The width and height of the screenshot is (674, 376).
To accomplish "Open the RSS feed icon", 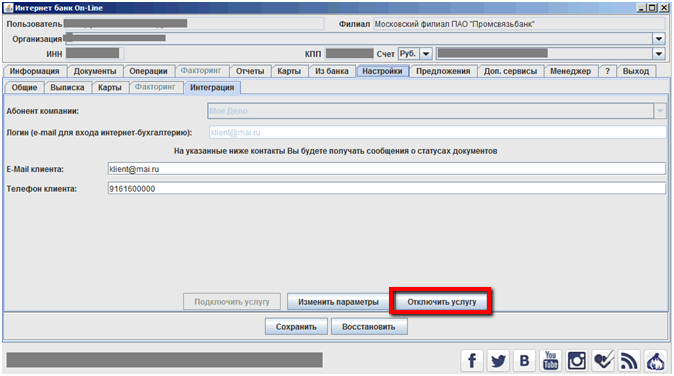I will [x=629, y=361].
